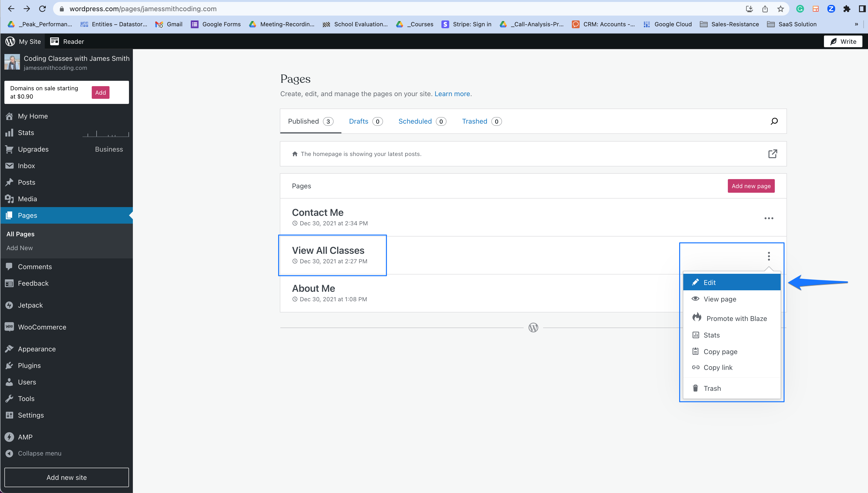Open the About Me page title

(x=313, y=288)
